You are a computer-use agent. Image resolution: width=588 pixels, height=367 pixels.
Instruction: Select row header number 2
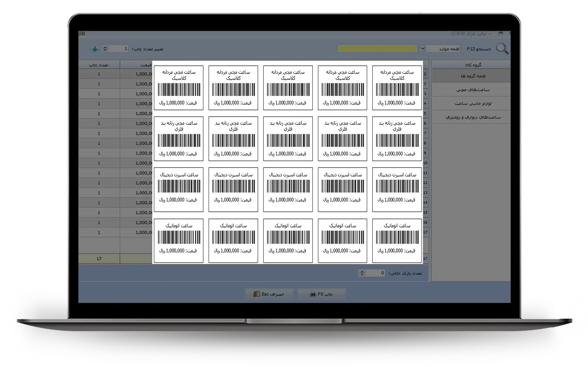click(x=425, y=84)
